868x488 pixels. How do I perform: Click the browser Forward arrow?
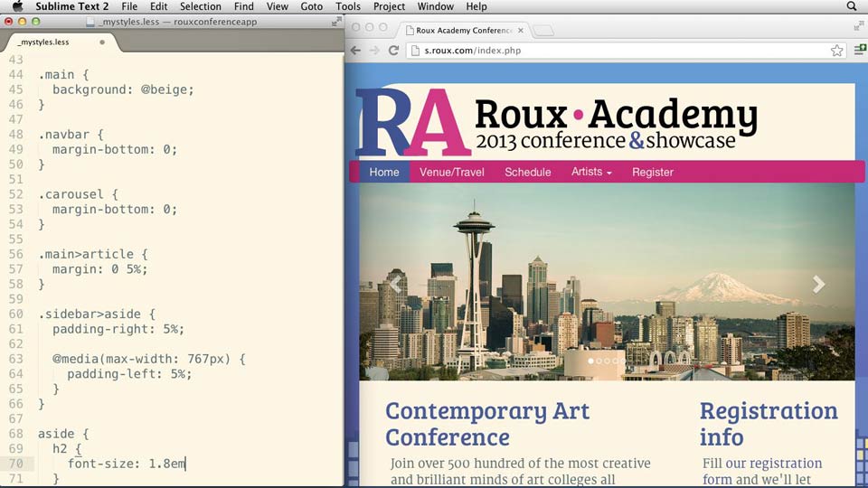tap(374, 51)
